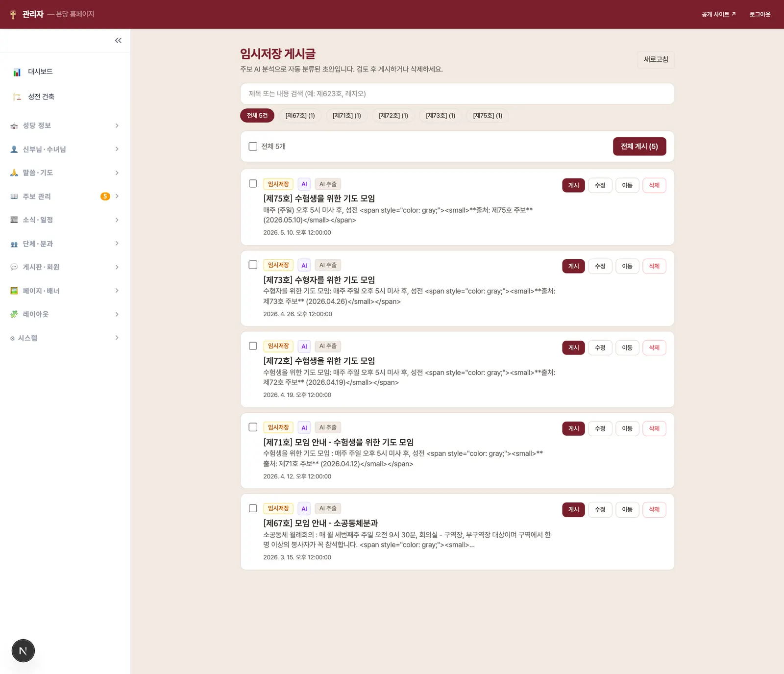Click the AI 추출 tag on 제73호 post
Screen dimensions: 784x674
[328, 266]
